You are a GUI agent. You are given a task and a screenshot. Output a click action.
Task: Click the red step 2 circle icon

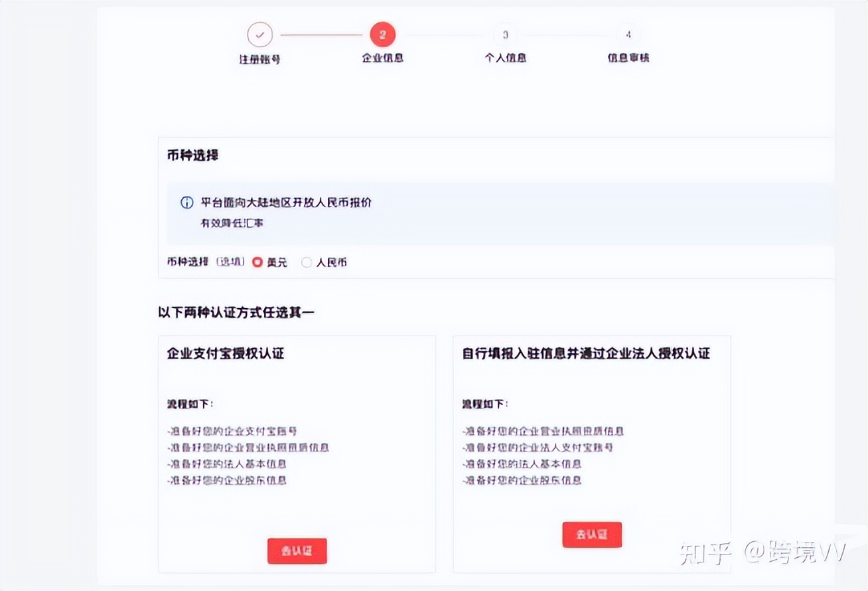pos(382,34)
